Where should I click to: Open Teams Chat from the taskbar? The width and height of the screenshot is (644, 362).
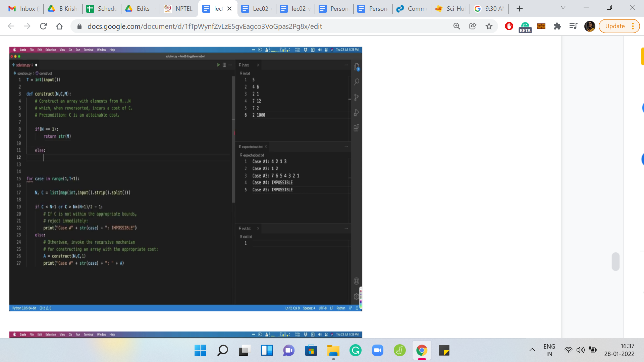[x=289, y=351]
